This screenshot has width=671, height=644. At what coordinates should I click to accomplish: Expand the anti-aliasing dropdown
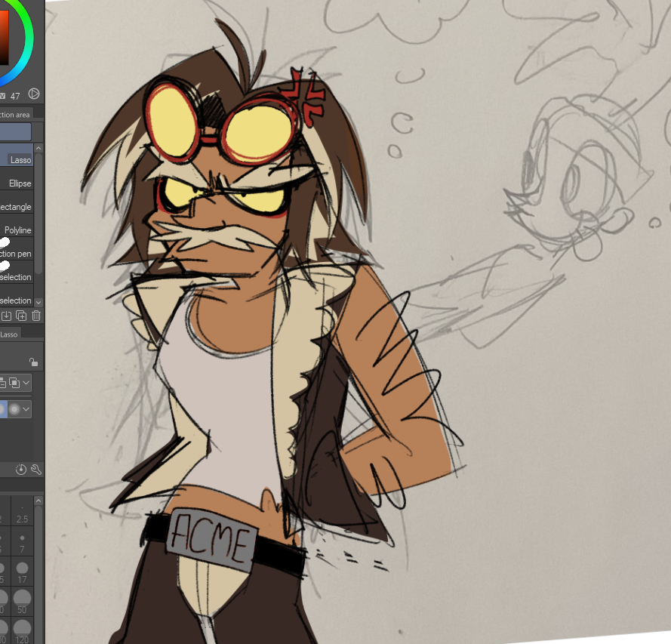click(26, 409)
